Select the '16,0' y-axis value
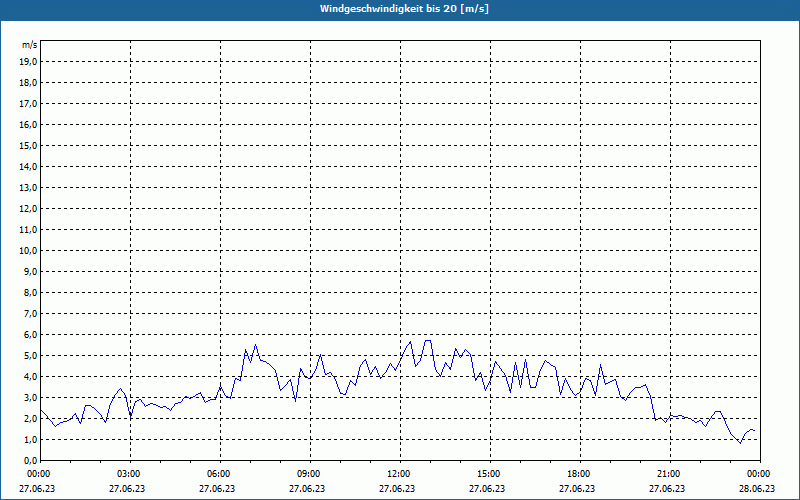This screenshot has width=800, height=500. tap(29, 124)
